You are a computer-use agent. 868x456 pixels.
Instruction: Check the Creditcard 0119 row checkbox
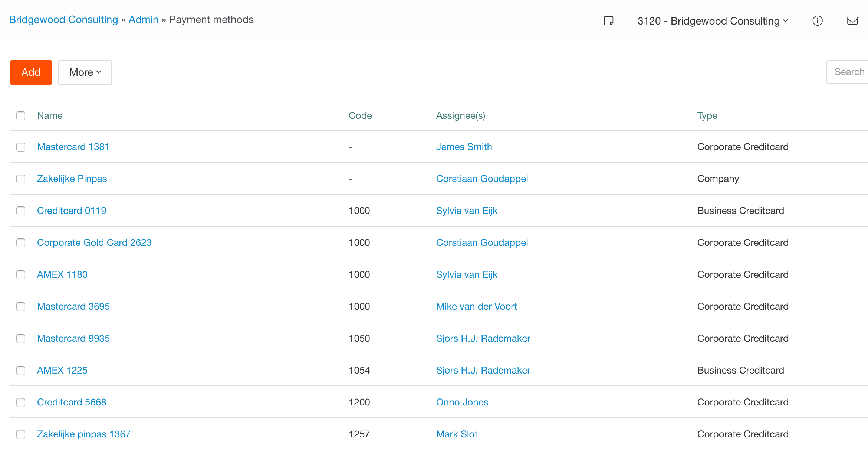(21, 211)
